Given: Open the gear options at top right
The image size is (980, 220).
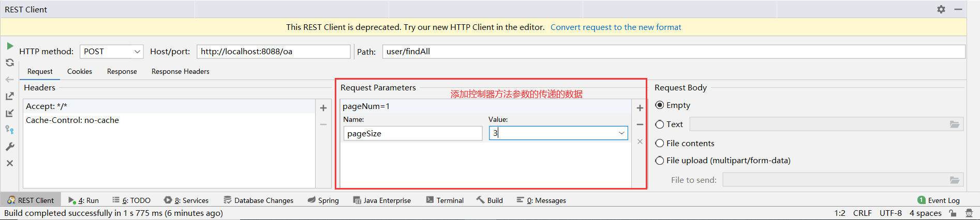Looking at the screenshot, I should coord(941,9).
